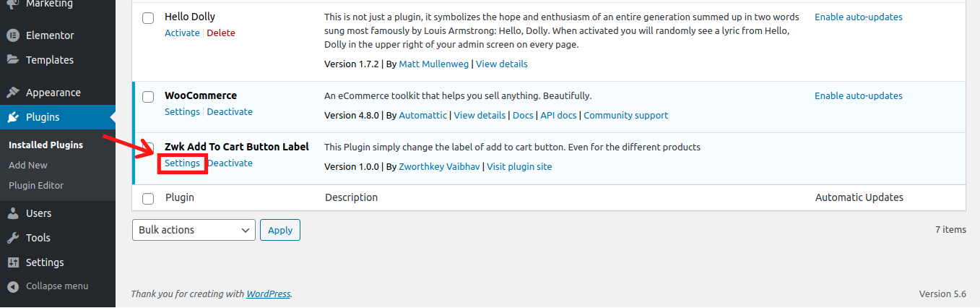Deactivate the WooCommerce plugin
Image resolution: width=980 pixels, height=308 pixels.
point(230,111)
